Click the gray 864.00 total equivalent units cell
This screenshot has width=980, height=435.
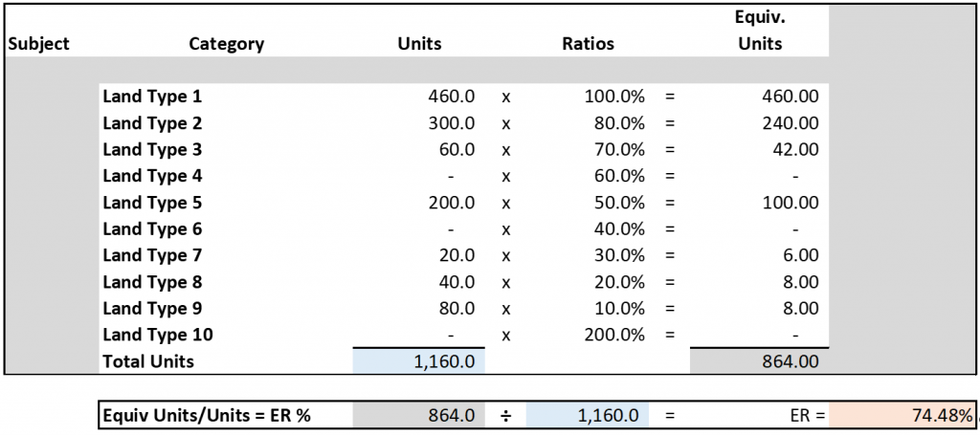[x=760, y=361]
